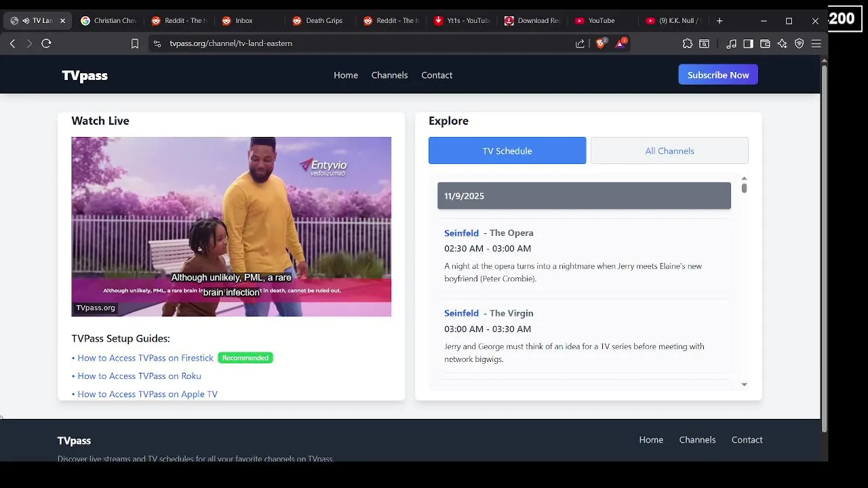This screenshot has height=488, width=868.
Task: Open Channels link in the footer
Action: click(x=697, y=440)
